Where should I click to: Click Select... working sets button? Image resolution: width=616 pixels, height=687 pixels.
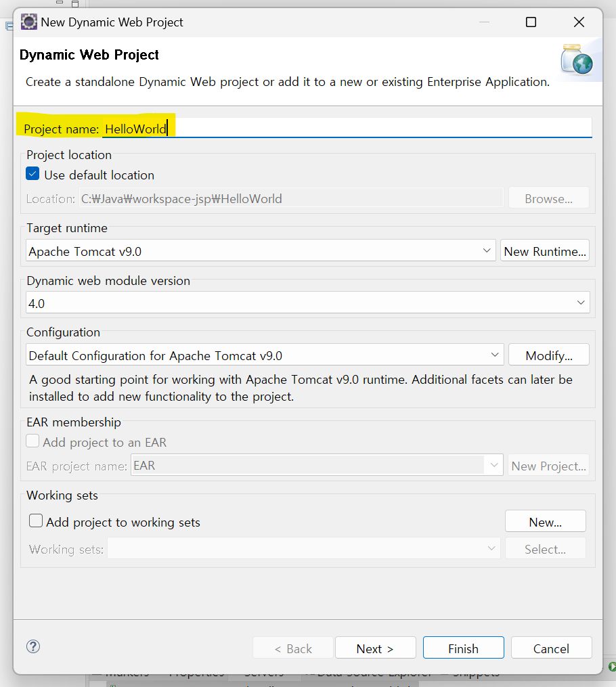(545, 548)
